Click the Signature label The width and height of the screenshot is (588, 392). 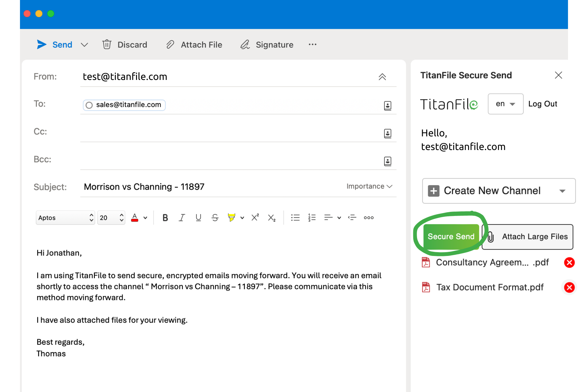pyautogui.click(x=274, y=45)
